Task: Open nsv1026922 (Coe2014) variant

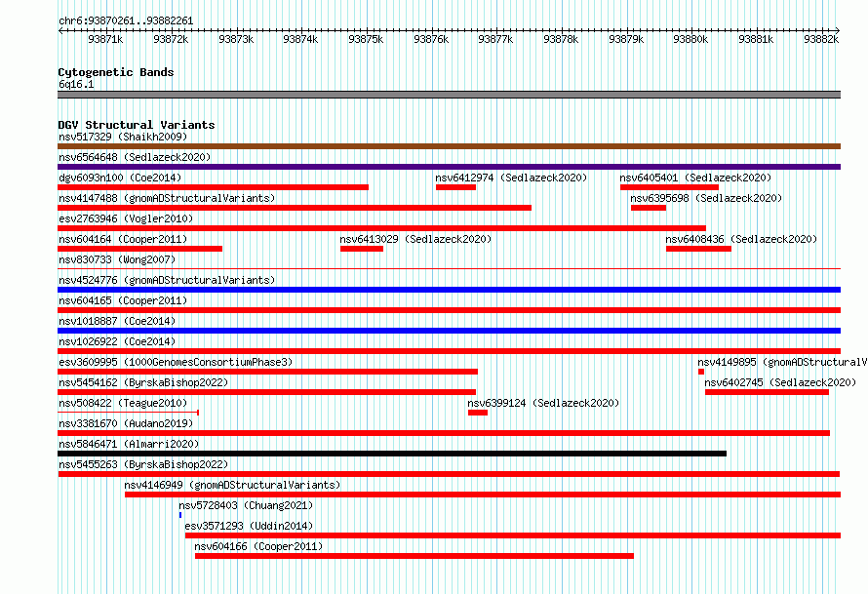Action: tap(117, 341)
